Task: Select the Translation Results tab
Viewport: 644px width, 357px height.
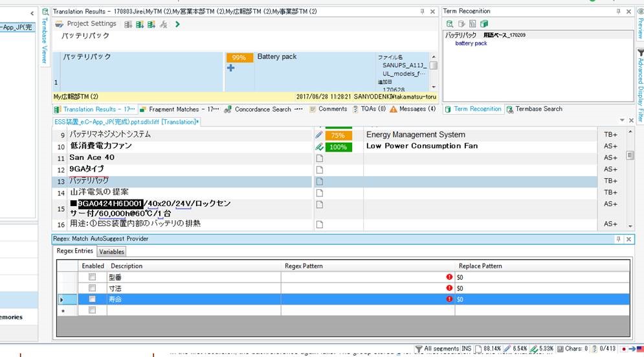Action: (x=94, y=109)
